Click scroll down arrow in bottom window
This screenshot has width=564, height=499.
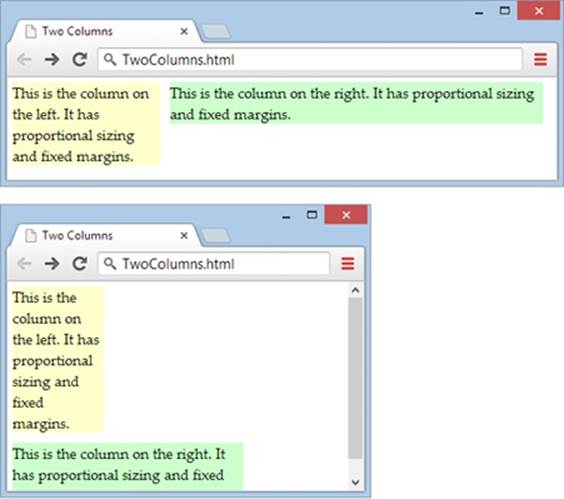tap(355, 482)
